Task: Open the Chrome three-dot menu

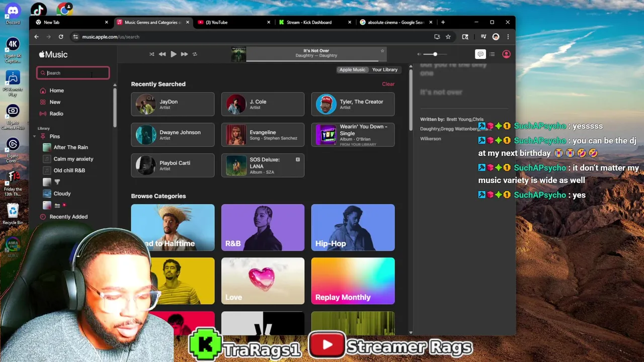Action: [x=508, y=37]
